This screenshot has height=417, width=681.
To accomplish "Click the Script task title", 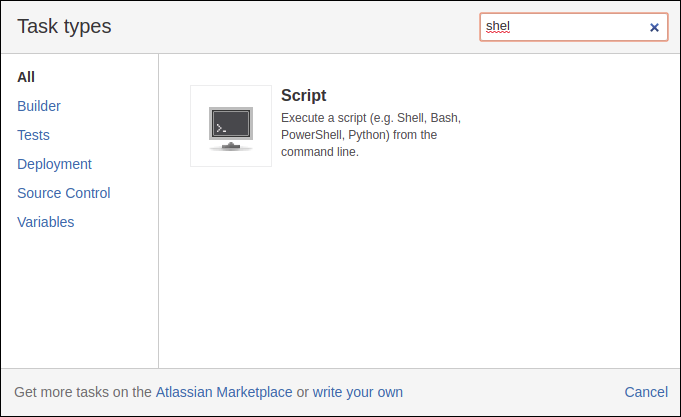I will tap(304, 96).
